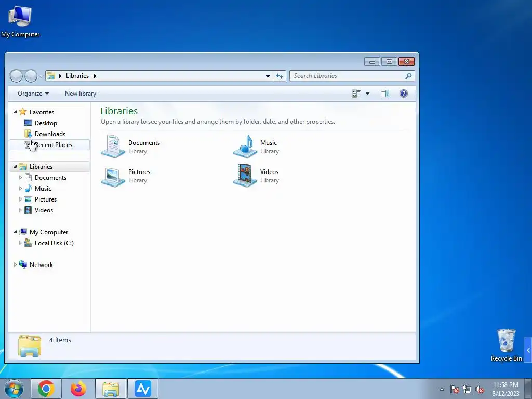Expand the Local Disk (C:) node
The image size is (532, 399).
20,243
